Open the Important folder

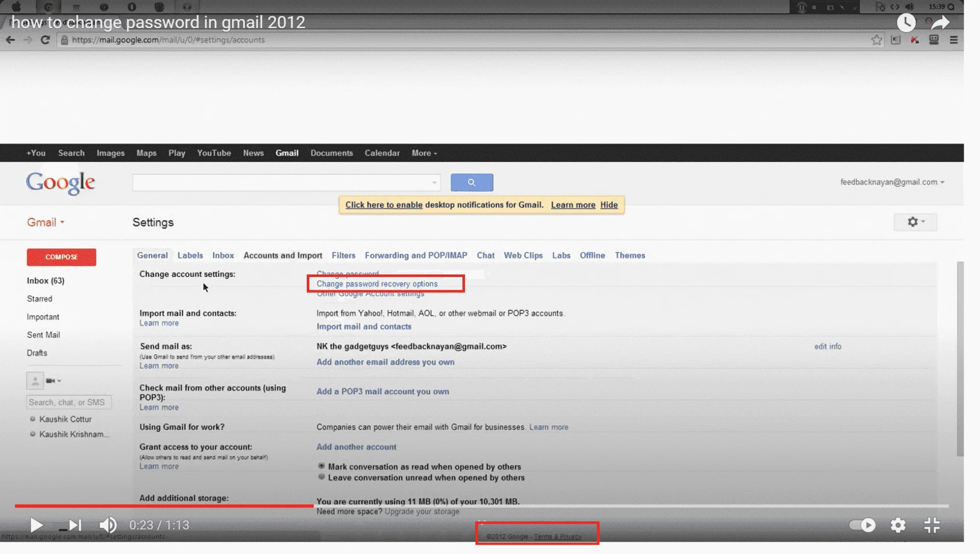click(43, 317)
